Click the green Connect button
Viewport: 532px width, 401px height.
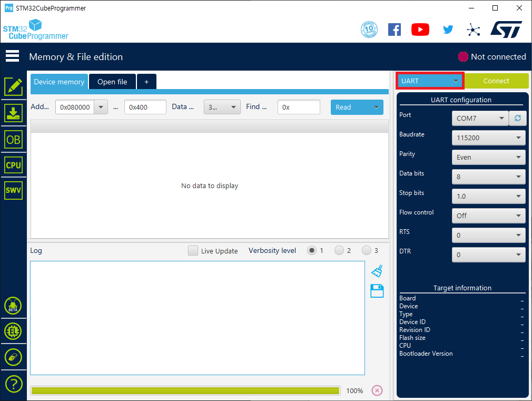496,81
